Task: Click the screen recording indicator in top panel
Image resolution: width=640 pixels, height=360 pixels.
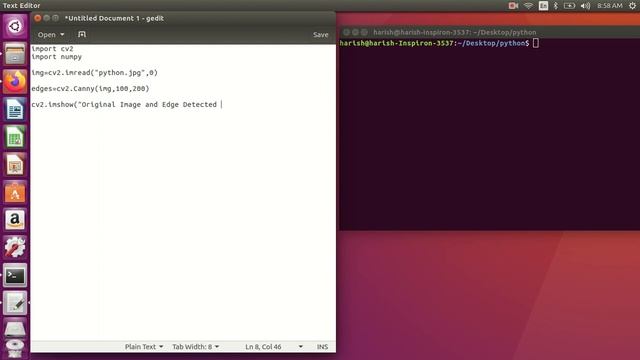Action: coord(513,6)
